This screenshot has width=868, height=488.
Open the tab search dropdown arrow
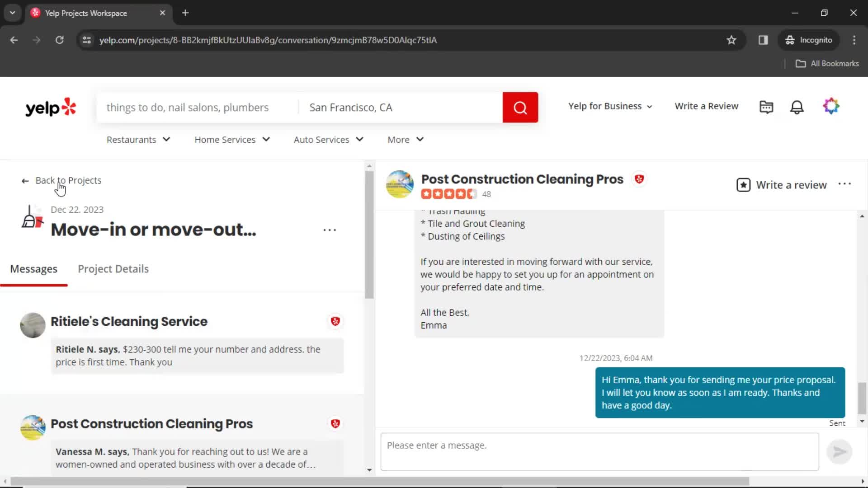click(x=12, y=13)
